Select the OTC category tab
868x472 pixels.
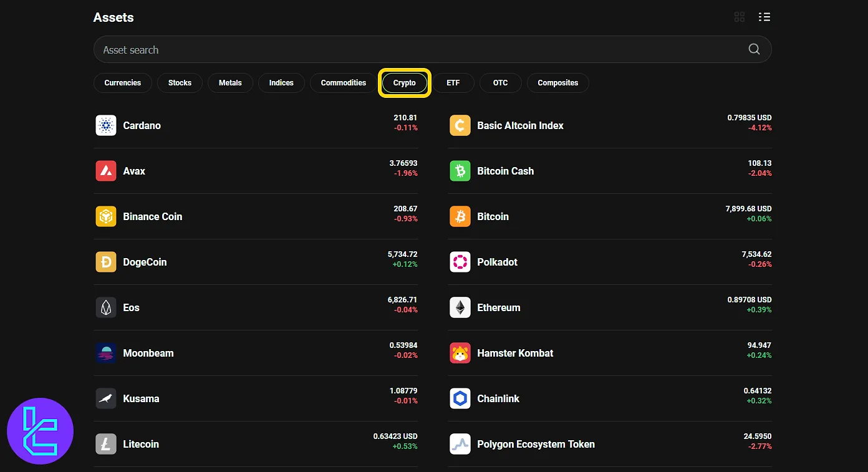[501, 83]
